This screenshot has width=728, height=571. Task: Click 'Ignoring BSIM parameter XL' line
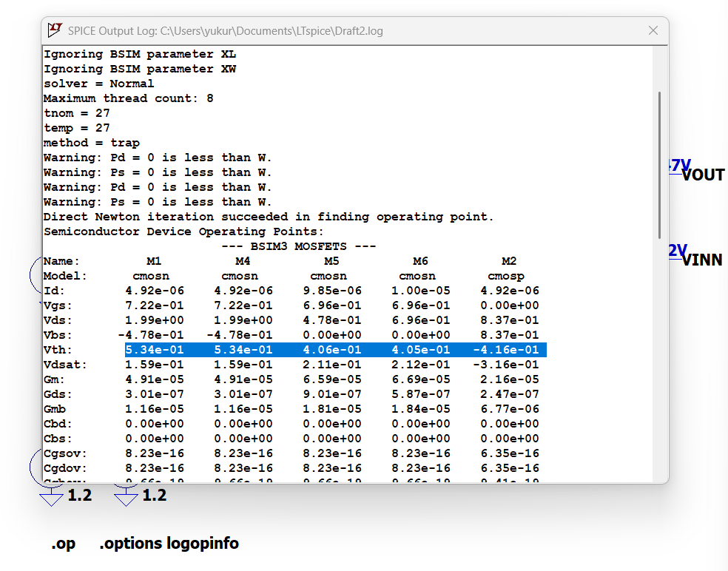click(140, 54)
